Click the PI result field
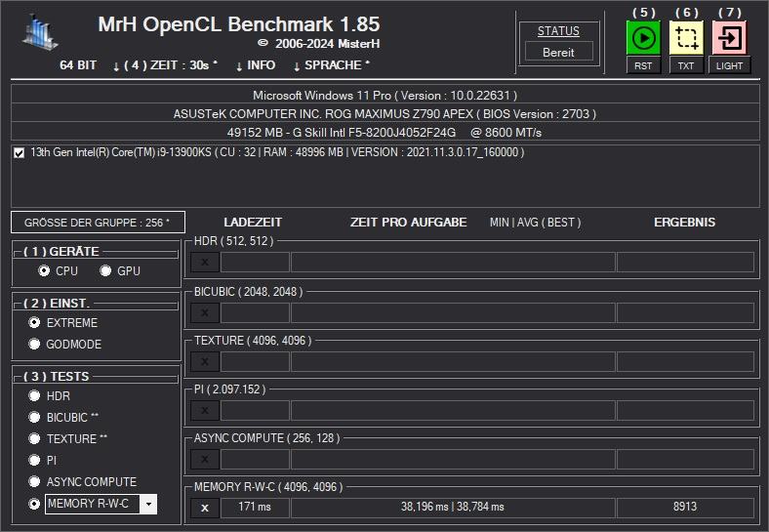The width and height of the screenshot is (769, 532). [x=685, y=410]
